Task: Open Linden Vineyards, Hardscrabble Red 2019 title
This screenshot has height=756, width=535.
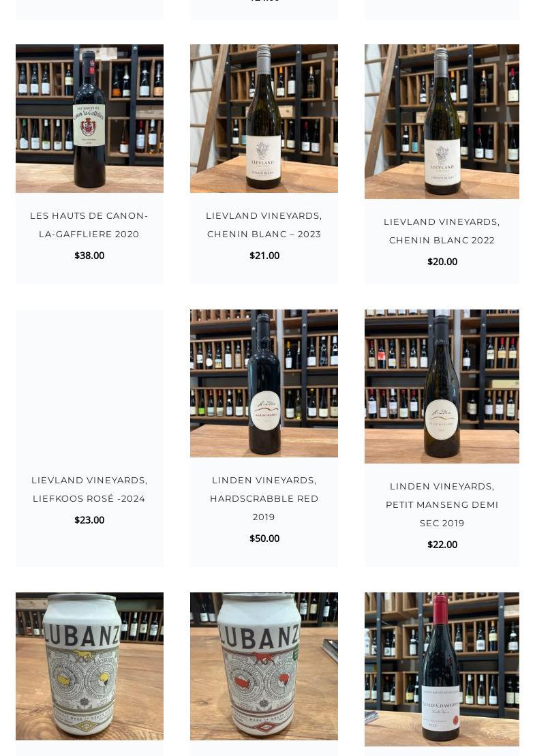Action: point(264,498)
